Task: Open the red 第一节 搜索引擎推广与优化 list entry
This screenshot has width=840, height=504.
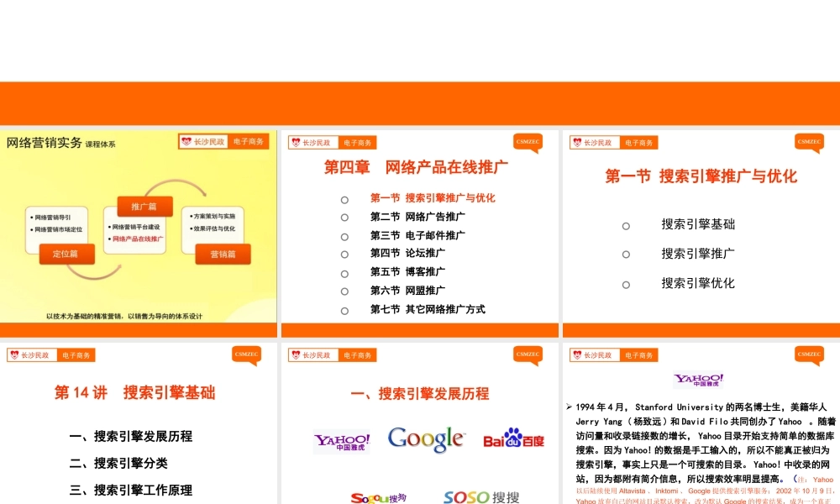Action: tap(433, 198)
